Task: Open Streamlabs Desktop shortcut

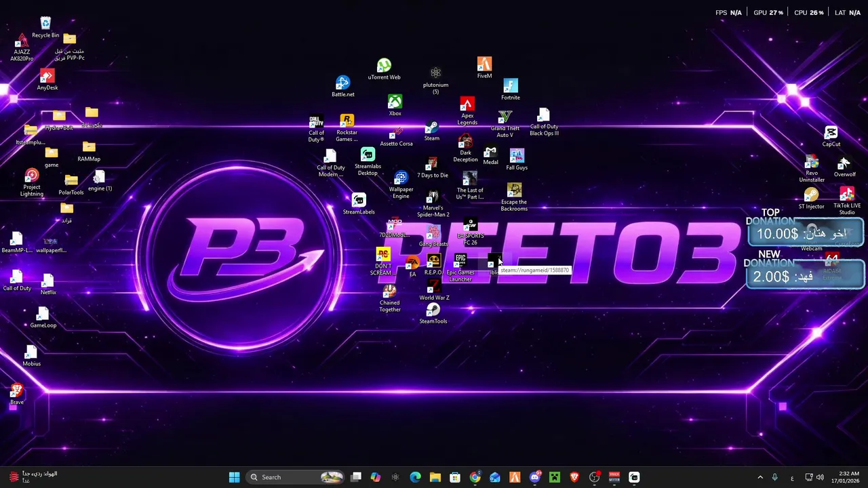Action: pos(368,162)
